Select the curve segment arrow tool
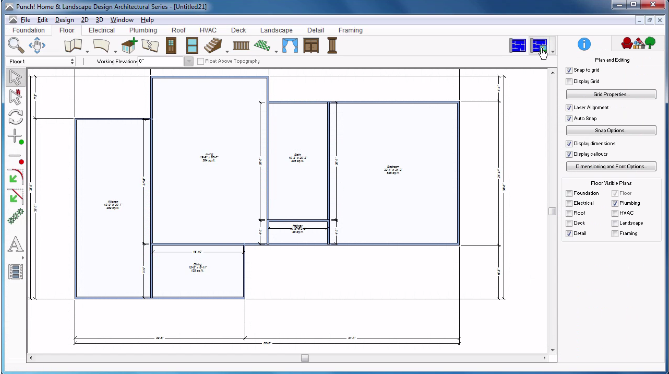Viewport: 669px width, 374px height. point(15,177)
